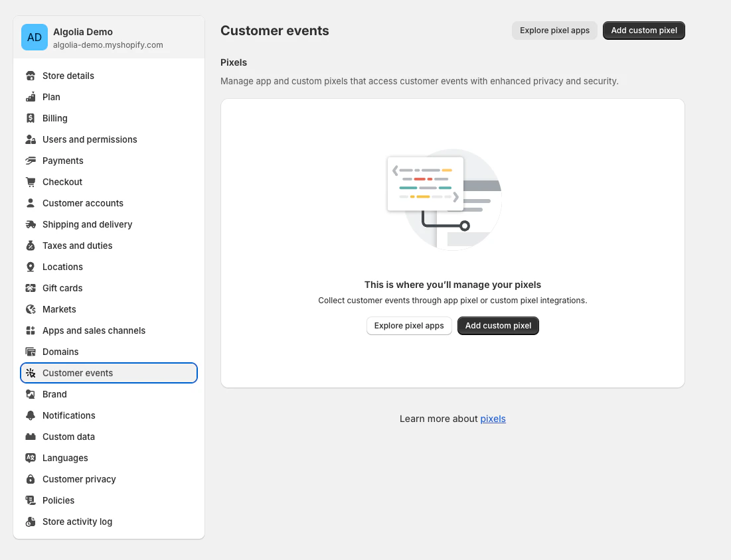Click the dark Add custom pixel button

point(643,30)
